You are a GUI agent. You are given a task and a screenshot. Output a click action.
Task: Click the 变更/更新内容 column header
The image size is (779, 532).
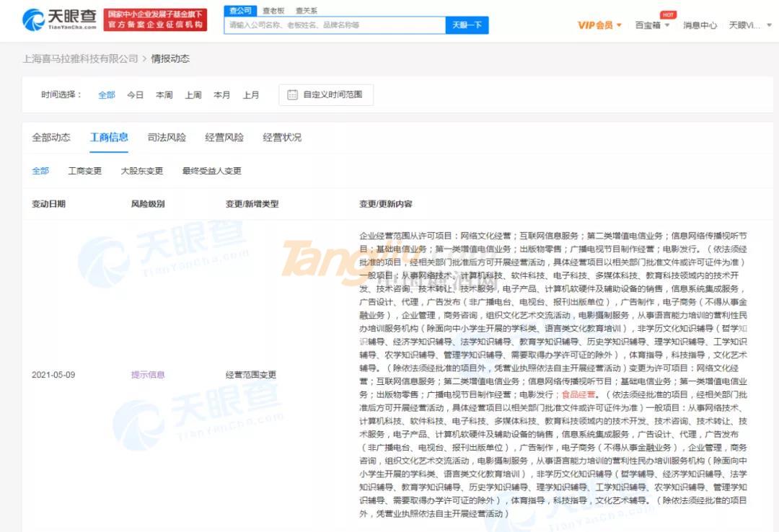(x=385, y=204)
